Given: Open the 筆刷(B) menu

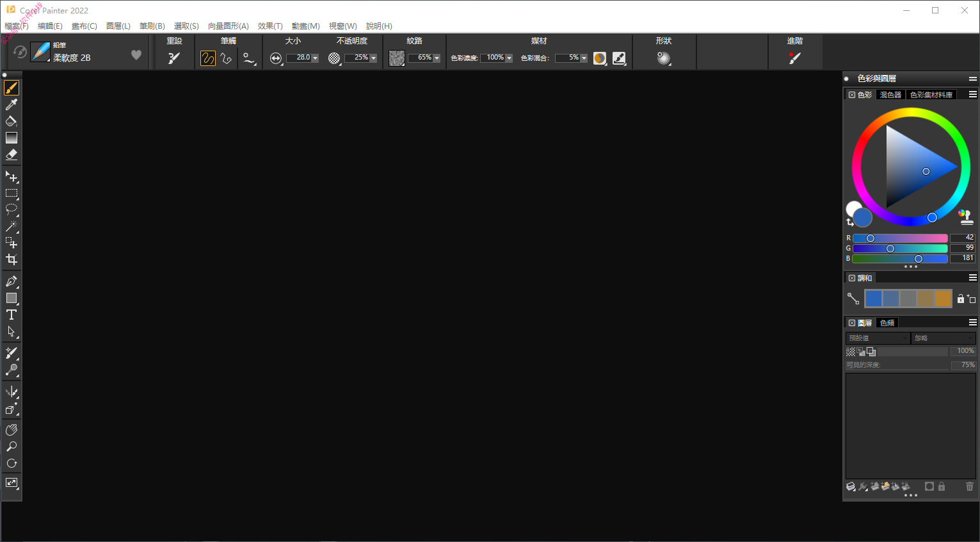Looking at the screenshot, I should pyautogui.click(x=152, y=26).
